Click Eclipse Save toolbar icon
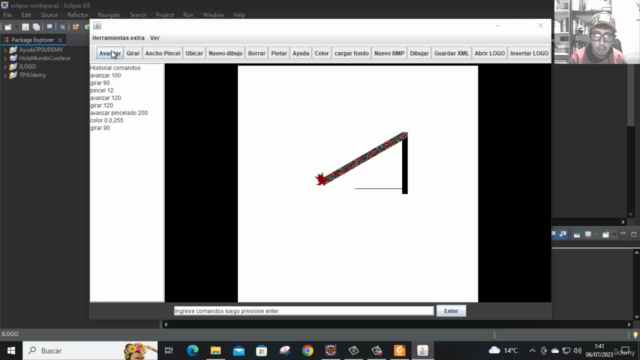Viewport: 640px width, 360px height. click(x=25, y=27)
